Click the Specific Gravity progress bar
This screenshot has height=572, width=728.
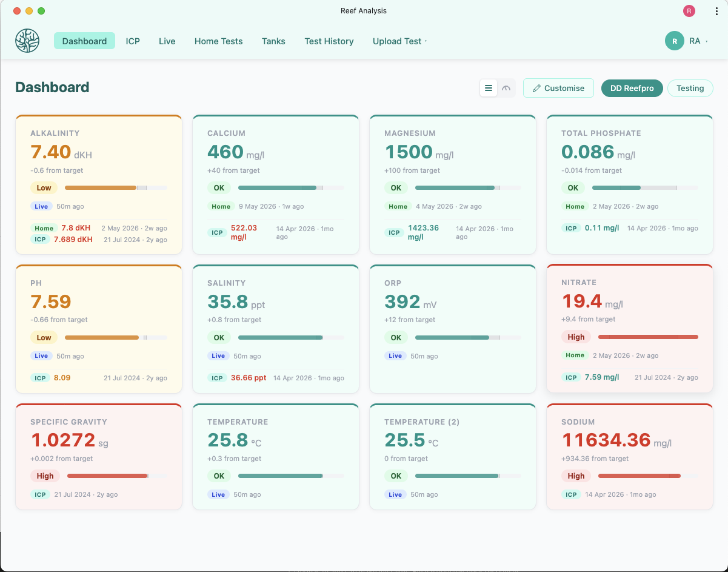117,476
